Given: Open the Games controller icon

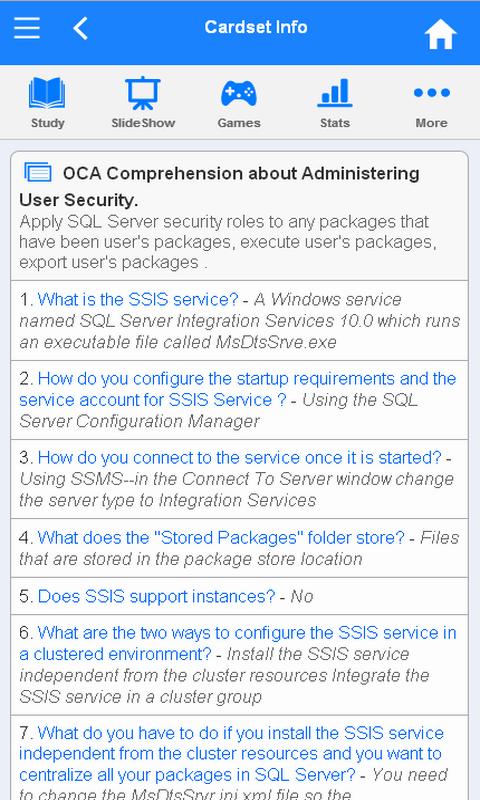Looking at the screenshot, I should (x=239, y=94).
